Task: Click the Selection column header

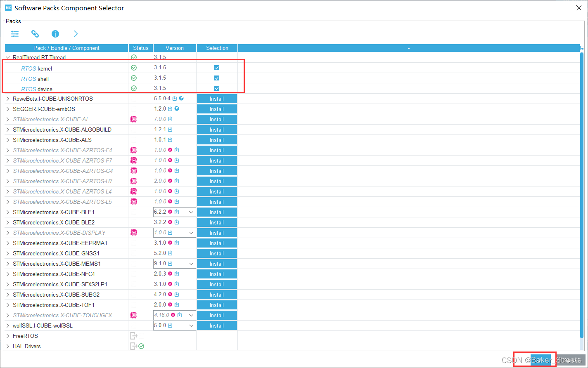Action: click(217, 48)
